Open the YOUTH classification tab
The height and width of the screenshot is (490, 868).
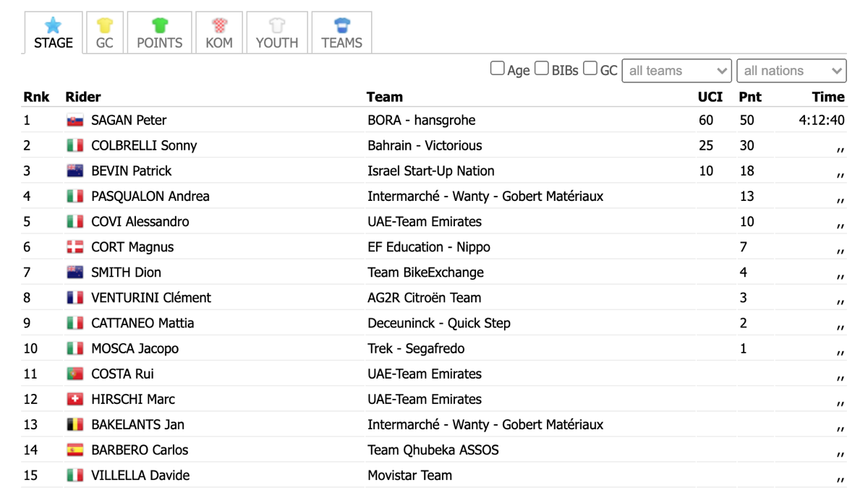point(277,33)
